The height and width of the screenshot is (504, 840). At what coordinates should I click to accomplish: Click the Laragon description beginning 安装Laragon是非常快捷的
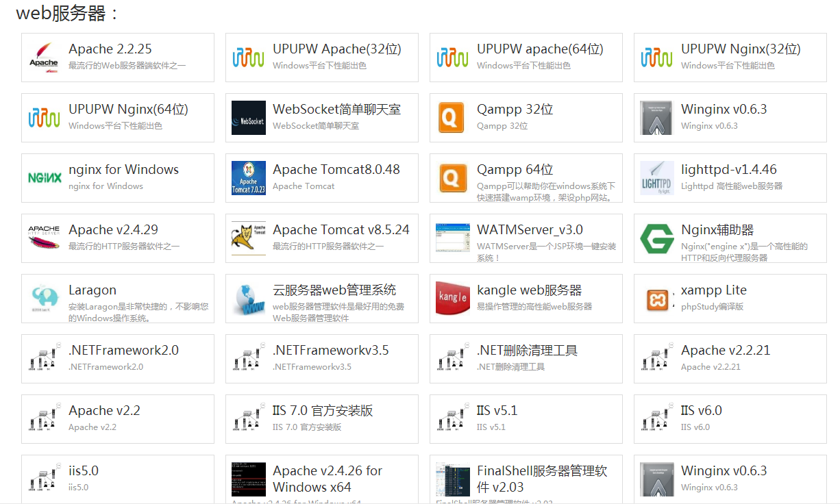[x=138, y=312]
